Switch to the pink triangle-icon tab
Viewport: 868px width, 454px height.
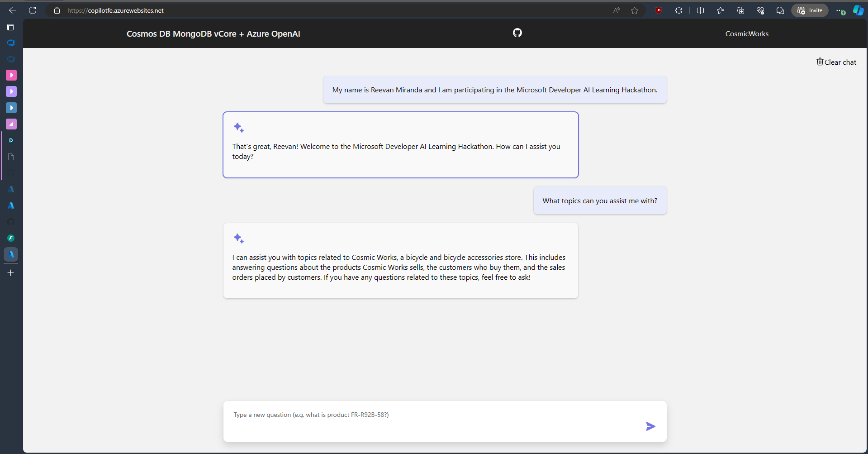point(11,124)
